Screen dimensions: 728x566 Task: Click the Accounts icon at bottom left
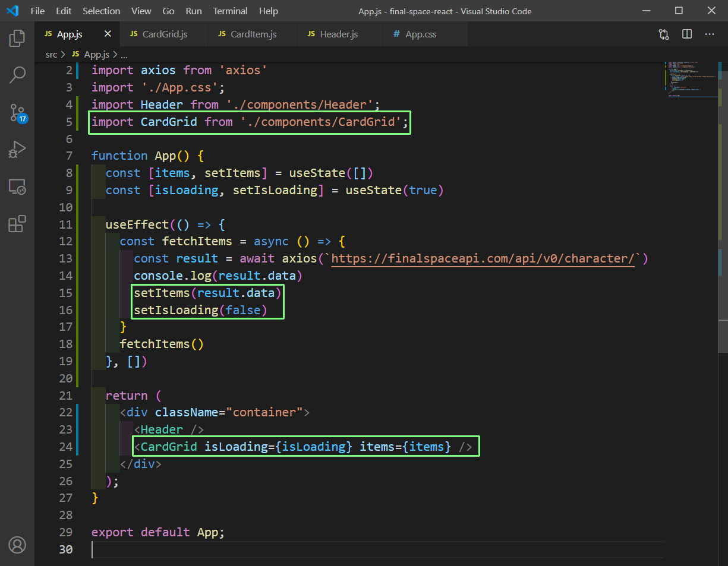(x=17, y=545)
